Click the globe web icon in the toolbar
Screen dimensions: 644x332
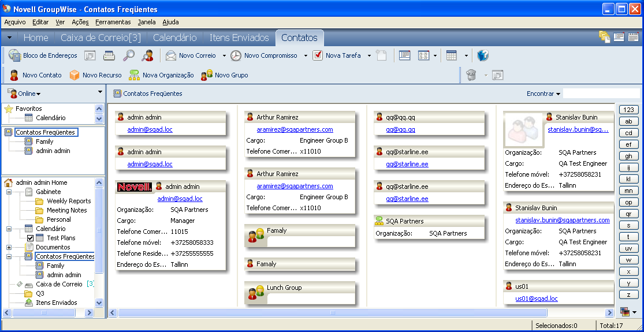tap(483, 55)
